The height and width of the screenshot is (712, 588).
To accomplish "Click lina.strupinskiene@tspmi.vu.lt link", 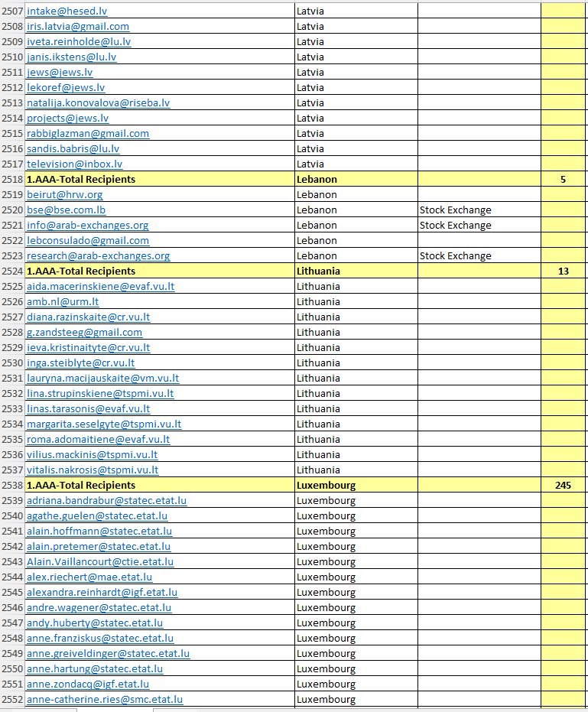I will coord(100,394).
